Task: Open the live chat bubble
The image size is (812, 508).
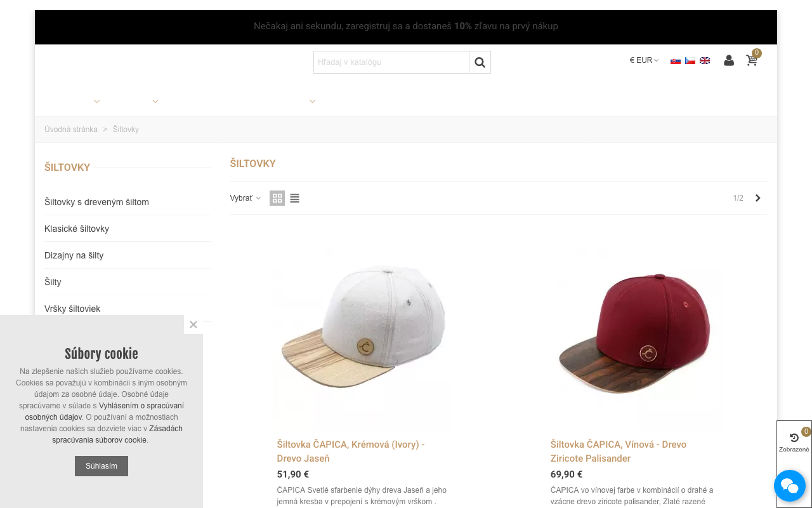Action: pyautogui.click(x=789, y=486)
